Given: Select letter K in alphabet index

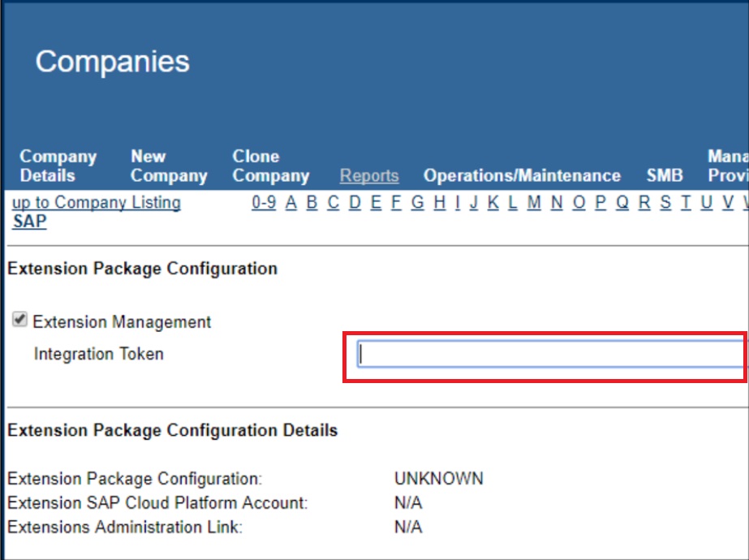Looking at the screenshot, I should [x=493, y=203].
